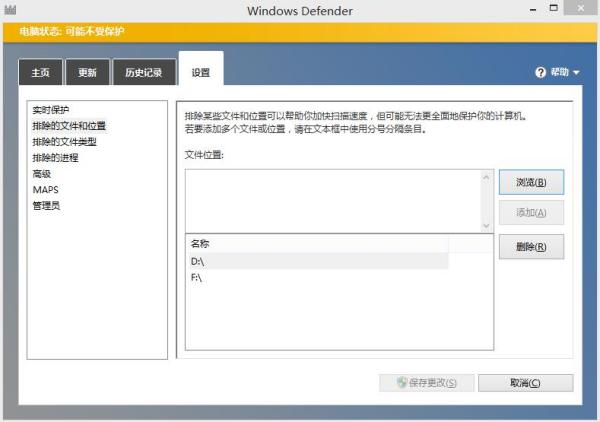The image size is (600, 422).
Task: Open the 历史记录 tab
Action: click(144, 72)
